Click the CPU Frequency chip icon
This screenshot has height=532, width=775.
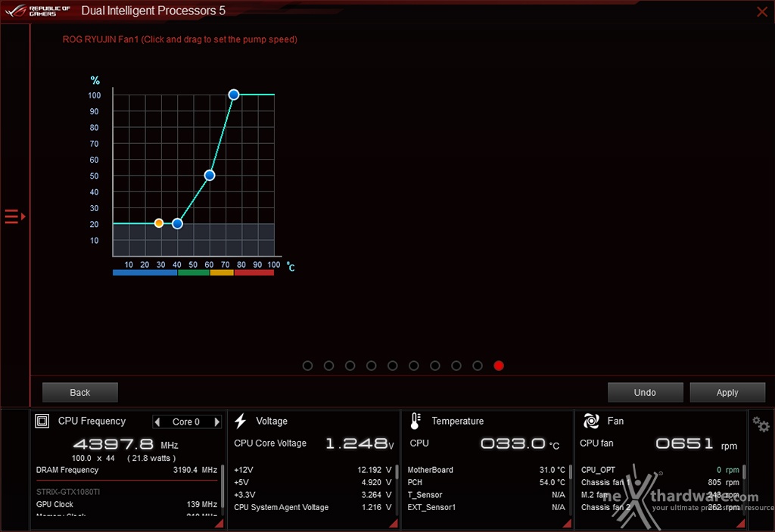42,421
